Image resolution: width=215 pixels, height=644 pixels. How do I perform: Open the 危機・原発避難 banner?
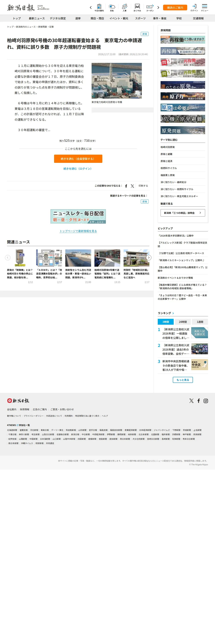[x=183, y=119]
